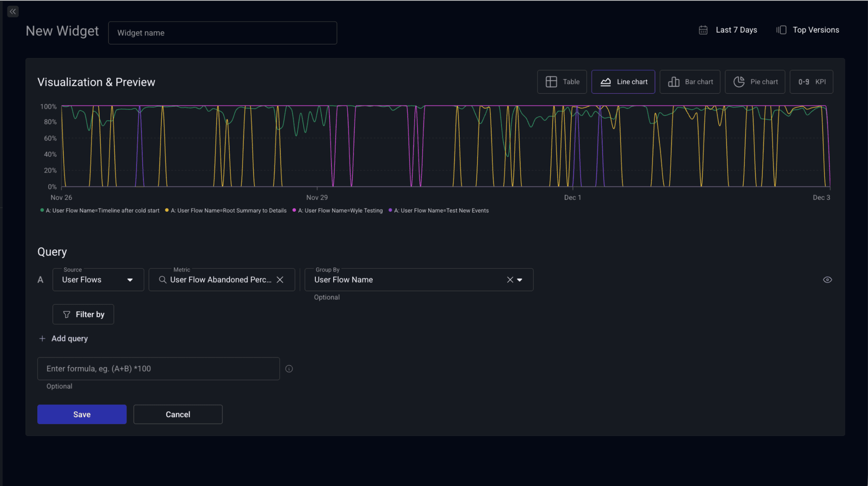
Task: Toggle Wyle Testing legend series
Action: (x=340, y=210)
